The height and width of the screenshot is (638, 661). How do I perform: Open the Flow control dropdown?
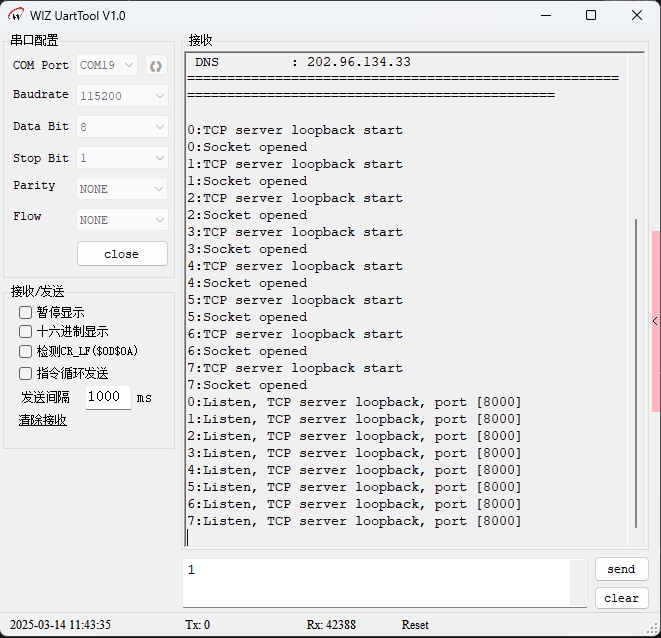pyautogui.click(x=122, y=220)
